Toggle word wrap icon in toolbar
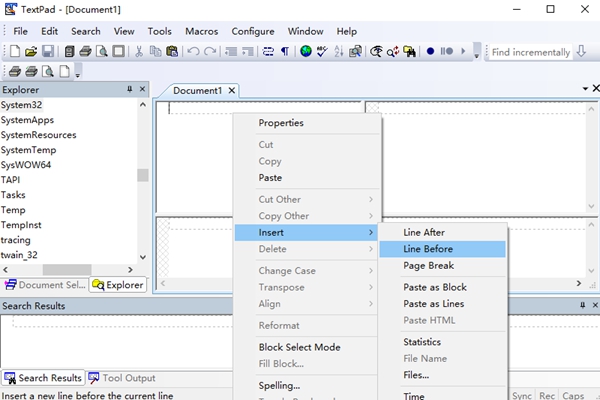The width and height of the screenshot is (600, 400). 267,51
